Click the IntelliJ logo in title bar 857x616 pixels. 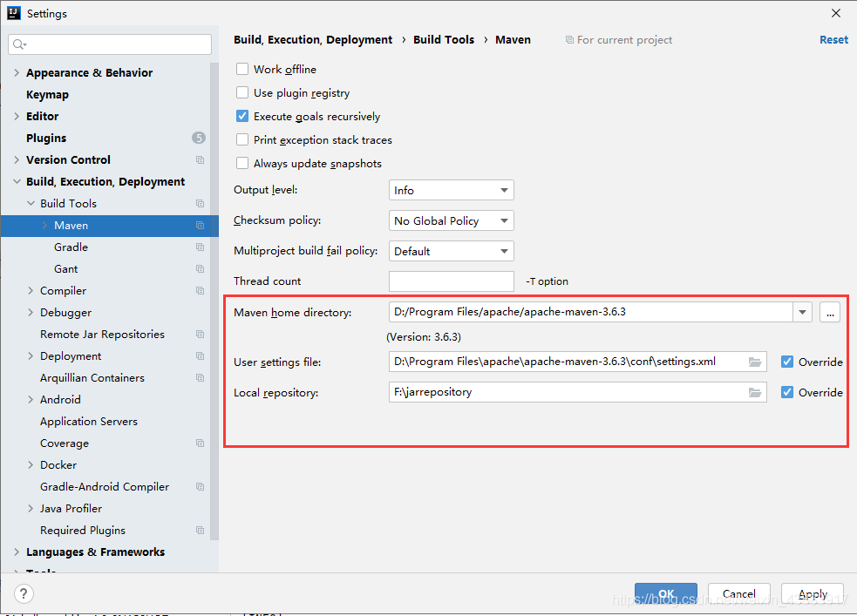click(x=14, y=13)
